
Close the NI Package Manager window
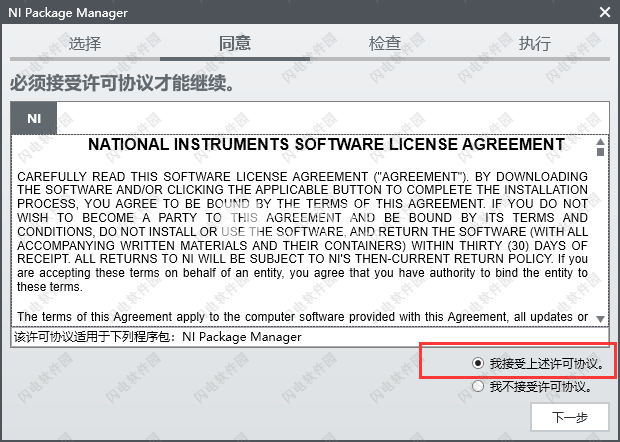click(605, 12)
